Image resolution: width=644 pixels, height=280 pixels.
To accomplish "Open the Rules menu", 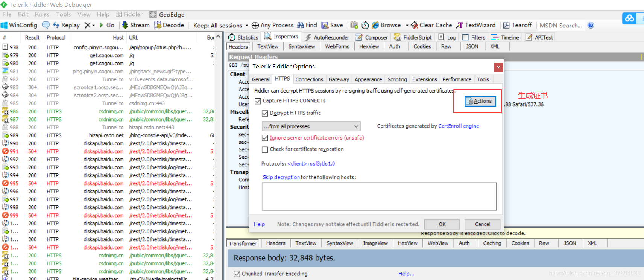I will [42, 14].
